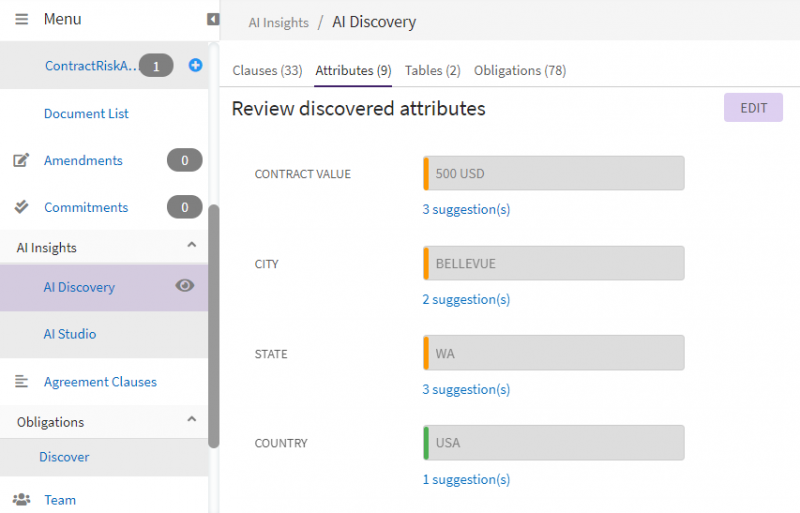Toggle the eye icon on AI Discovery
This screenshot has height=513, width=800.
click(185, 286)
